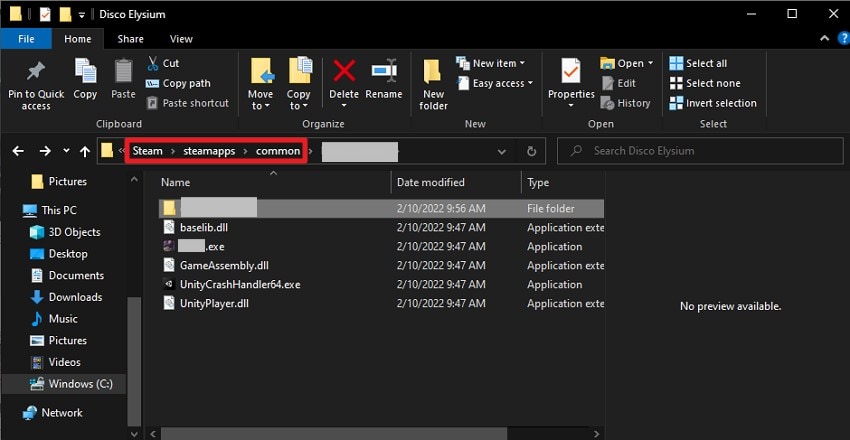Click the UnityCrashHandler64.exe file icon
The height and width of the screenshot is (440, 850).
(x=169, y=284)
